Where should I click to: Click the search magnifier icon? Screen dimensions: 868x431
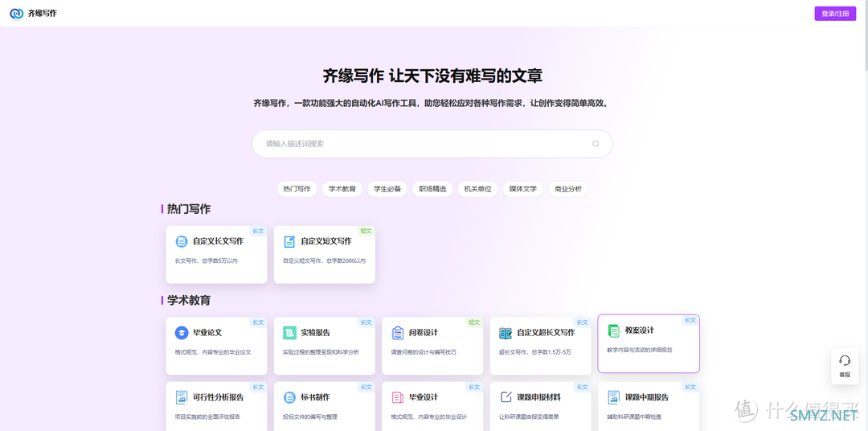pyautogui.click(x=596, y=144)
